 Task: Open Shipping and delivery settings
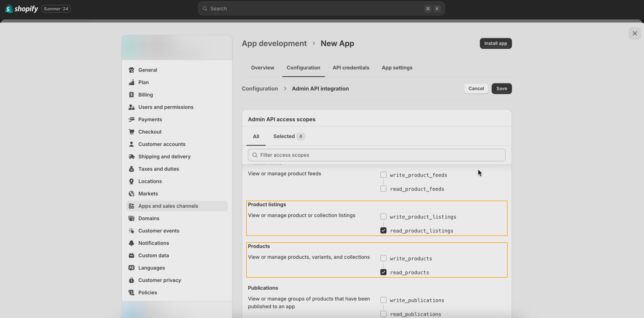177,157
